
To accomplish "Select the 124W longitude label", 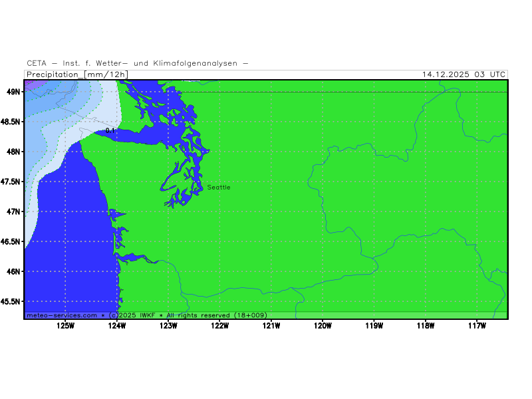I will [117, 325].
